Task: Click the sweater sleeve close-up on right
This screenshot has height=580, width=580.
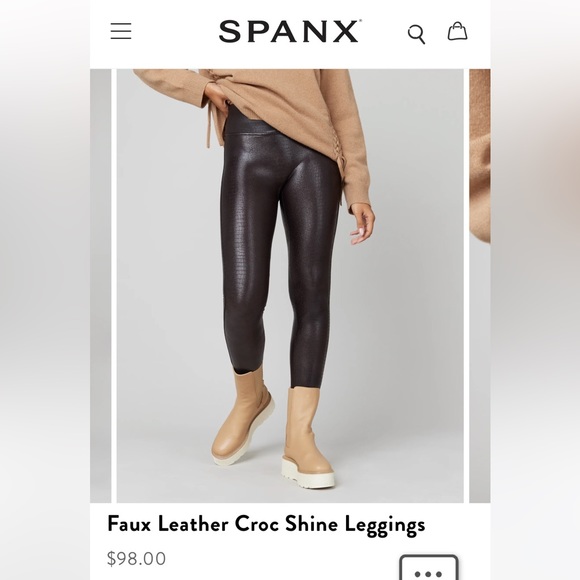Action: [x=480, y=155]
